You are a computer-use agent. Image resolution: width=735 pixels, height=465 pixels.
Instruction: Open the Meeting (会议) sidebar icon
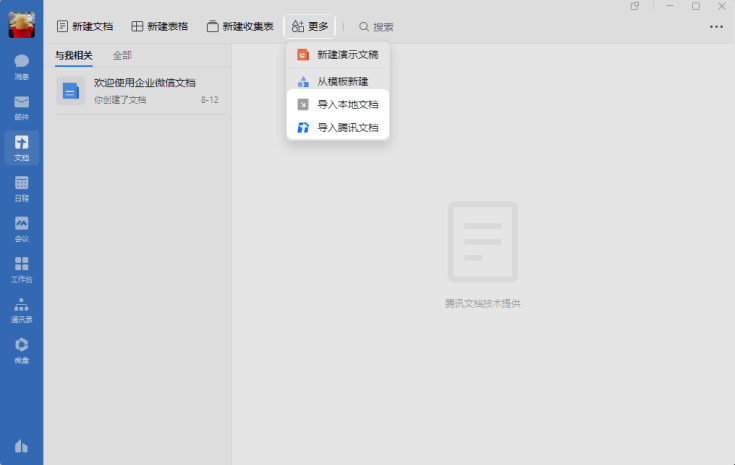(x=22, y=229)
